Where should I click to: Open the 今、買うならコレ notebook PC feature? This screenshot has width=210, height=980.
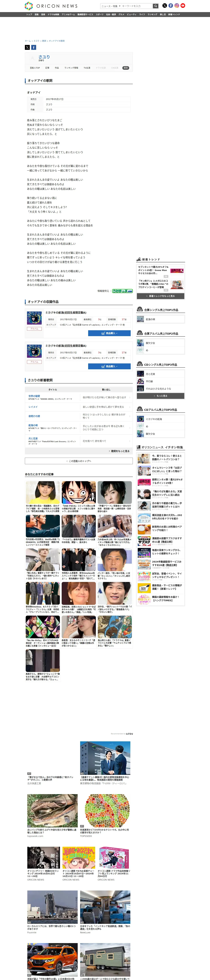[160, 458]
